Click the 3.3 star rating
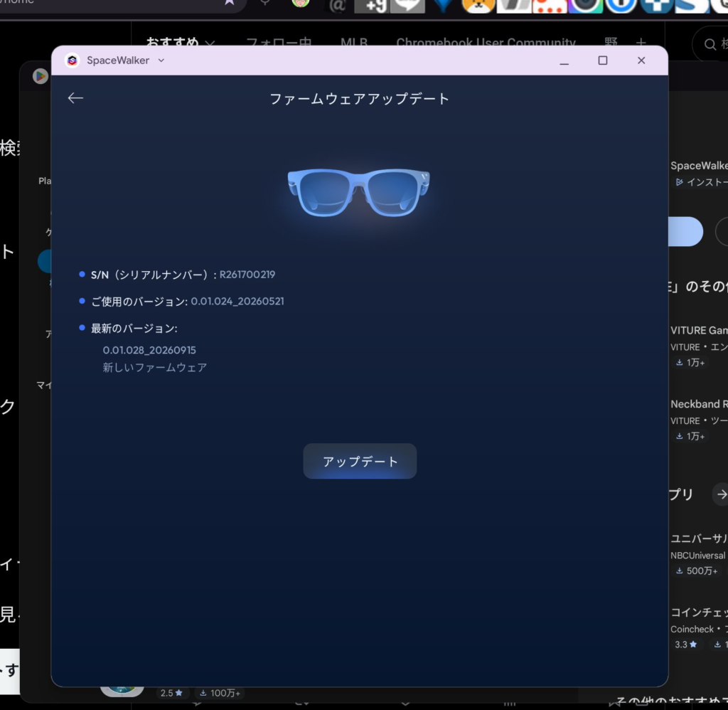The image size is (728, 710). [686, 645]
